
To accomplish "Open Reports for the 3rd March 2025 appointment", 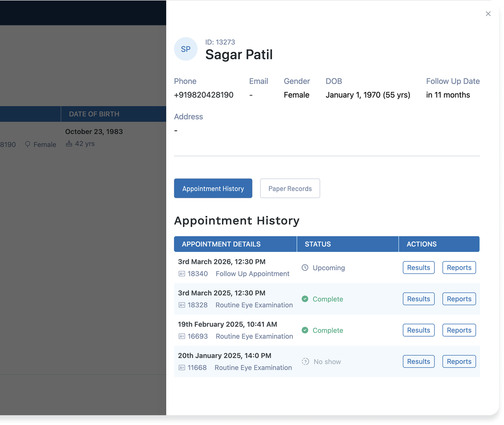I will [x=459, y=299].
